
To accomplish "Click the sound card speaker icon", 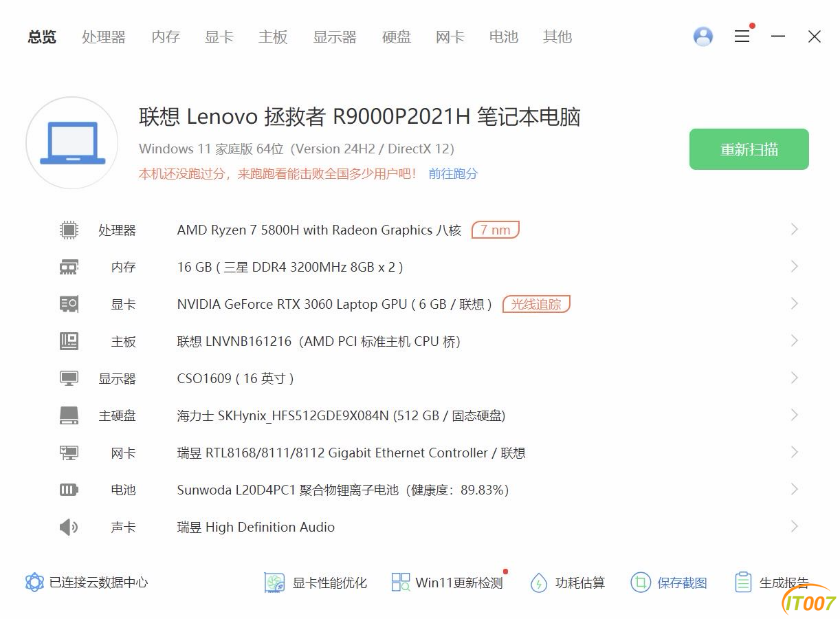I will (x=69, y=527).
